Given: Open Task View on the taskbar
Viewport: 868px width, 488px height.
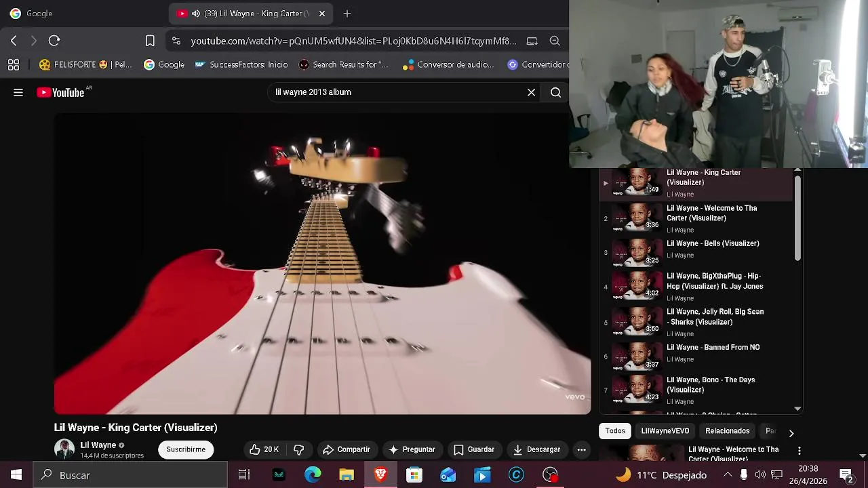Looking at the screenshot, I should pyautogui.click(x=244, y=475).
